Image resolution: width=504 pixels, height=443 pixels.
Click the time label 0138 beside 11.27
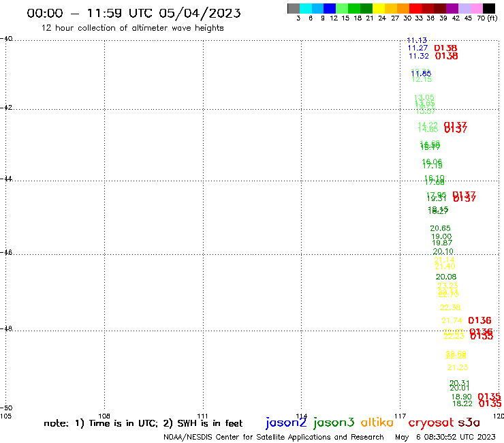click(x=445, y=48)
